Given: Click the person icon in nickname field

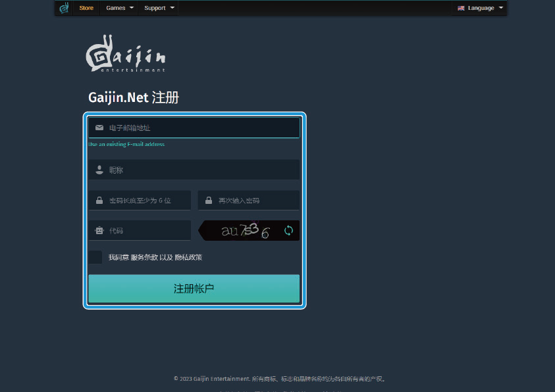Looking at the screenshot, I should coord(99,170).
